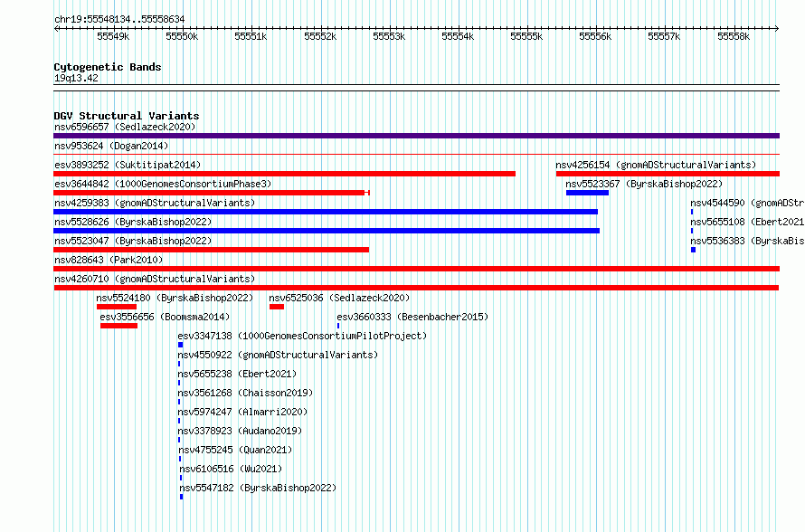Click the nsv6596657 (Sedlazeck2020) variant label
The width and height of the screenshot is (805, 532).
(125, 127)
